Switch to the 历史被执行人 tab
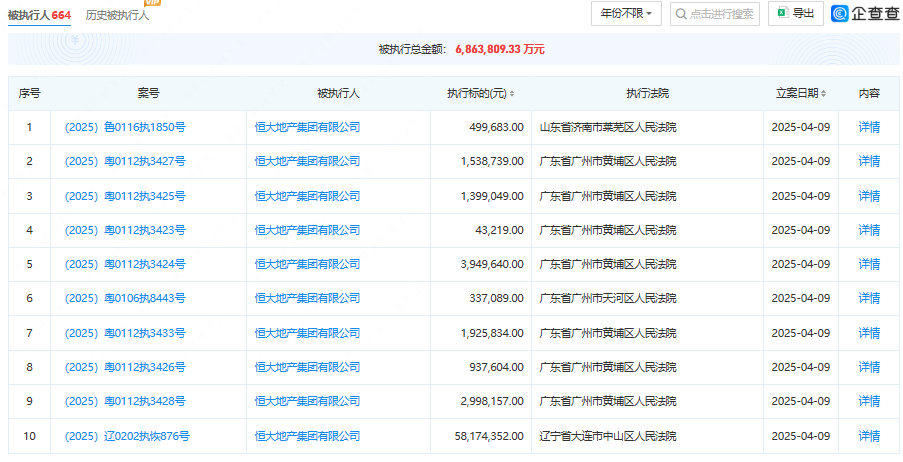 click(117, 15)
